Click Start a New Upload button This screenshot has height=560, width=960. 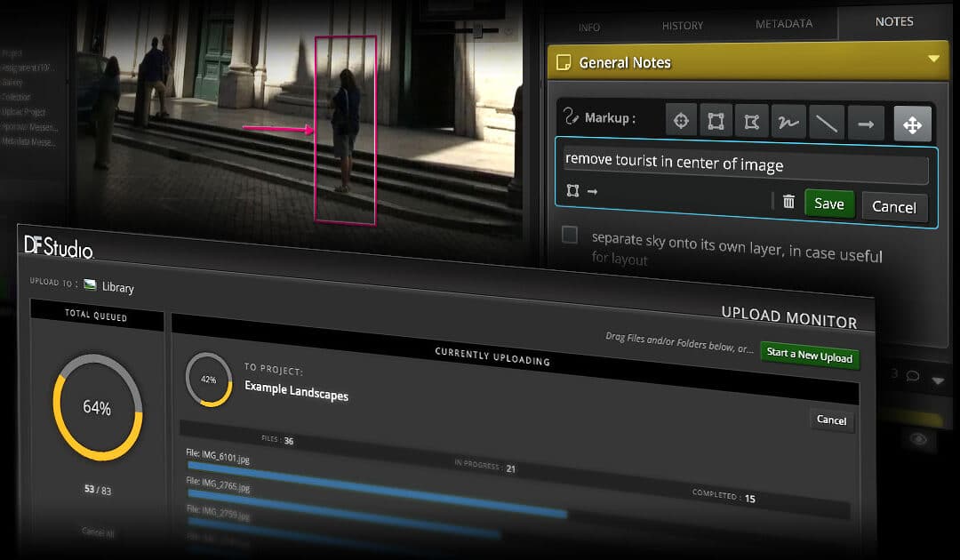click(810, 356)
